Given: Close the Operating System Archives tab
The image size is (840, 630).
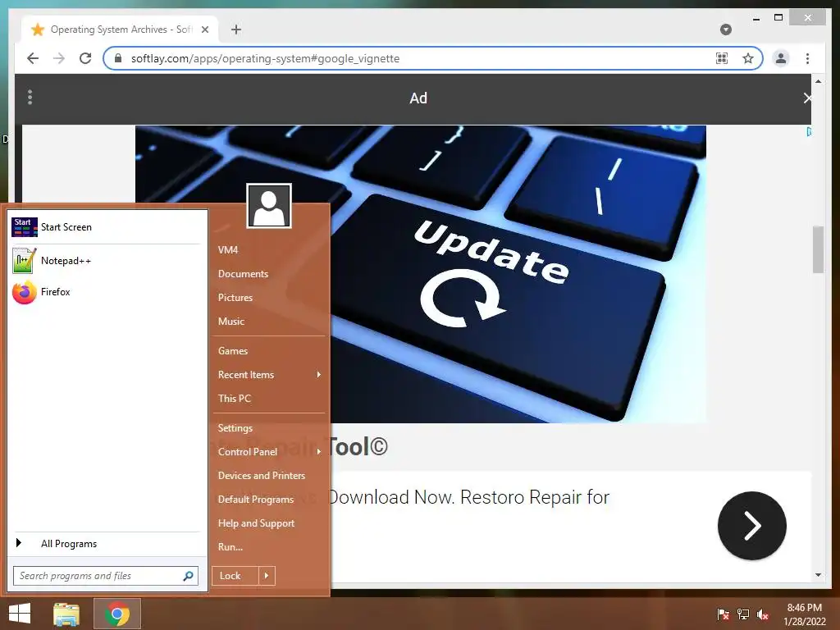Looking at the screenshot, I should coord(204,30).
